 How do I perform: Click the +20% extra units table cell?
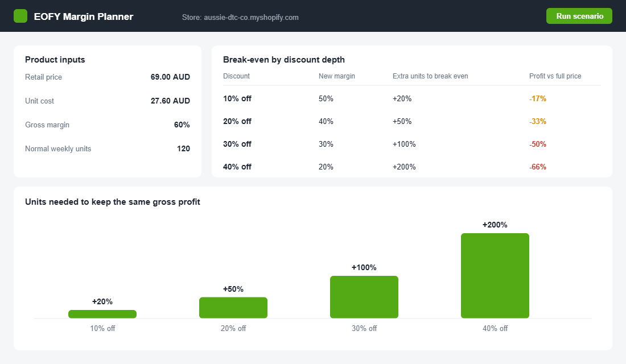point(402,98)
